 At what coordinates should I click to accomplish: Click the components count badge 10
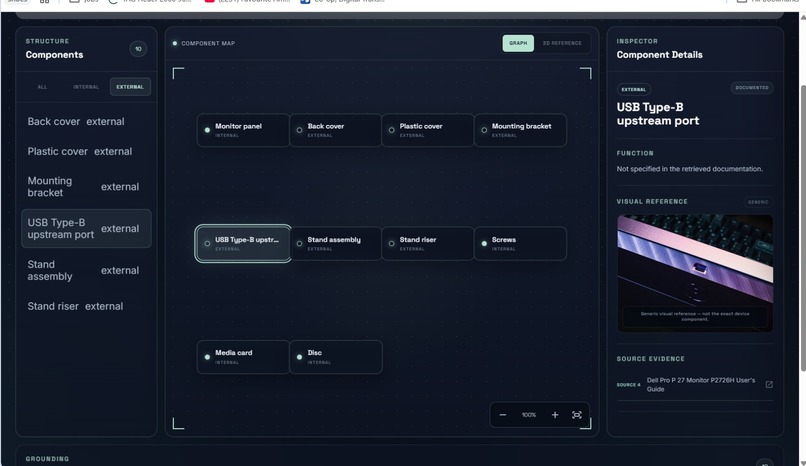138,49
